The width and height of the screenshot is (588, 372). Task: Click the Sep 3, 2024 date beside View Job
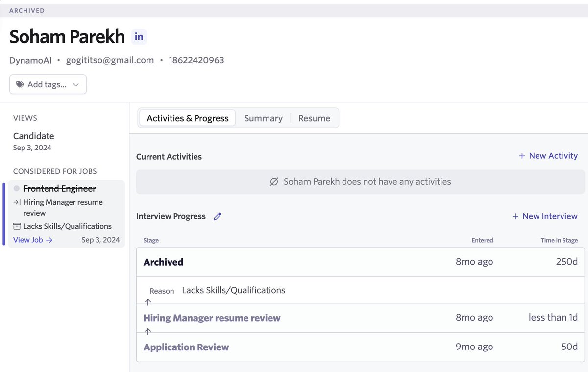(x=100, y=240)
